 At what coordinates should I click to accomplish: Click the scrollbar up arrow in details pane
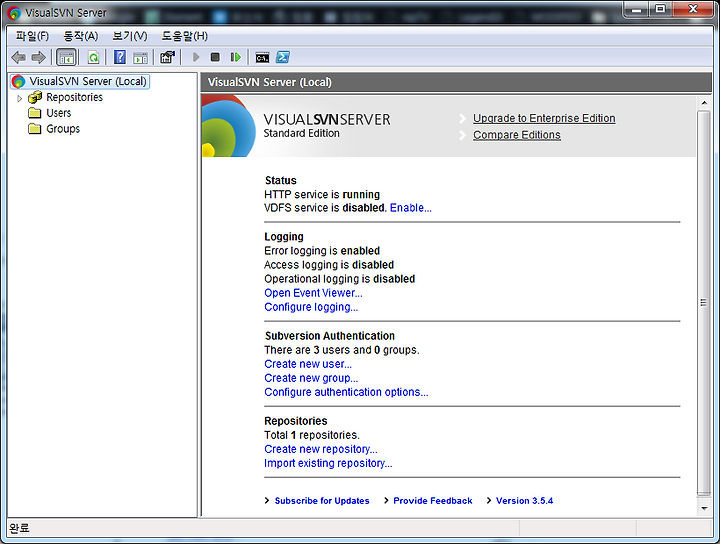(x=704, y=103)
